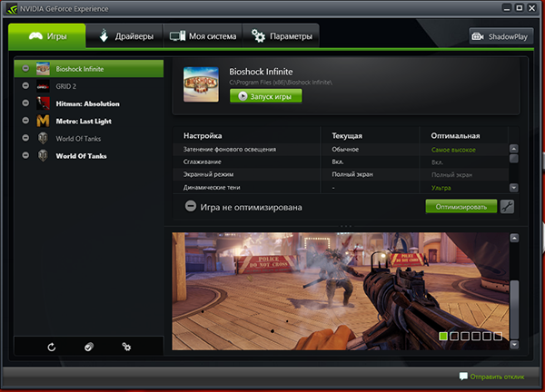Select the sixth screenshot indicator square
545x392 pixels.
(498, 336)
